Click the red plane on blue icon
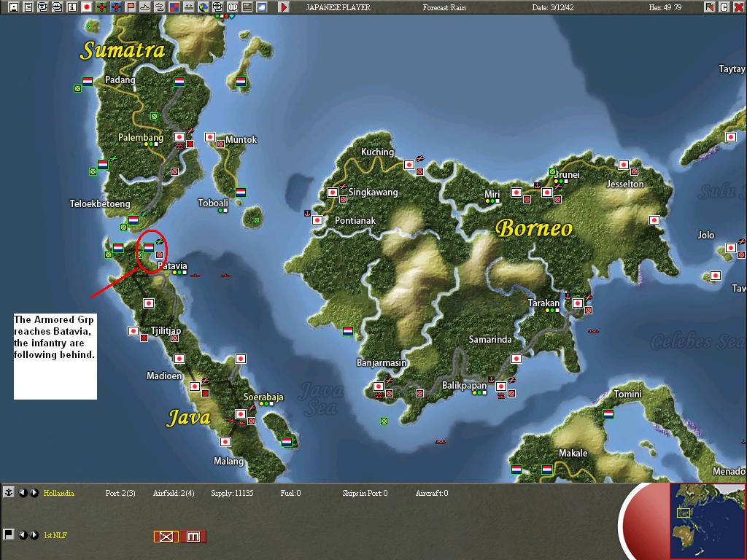Viewport: 747px width, 560px height. tap(116, 7)
